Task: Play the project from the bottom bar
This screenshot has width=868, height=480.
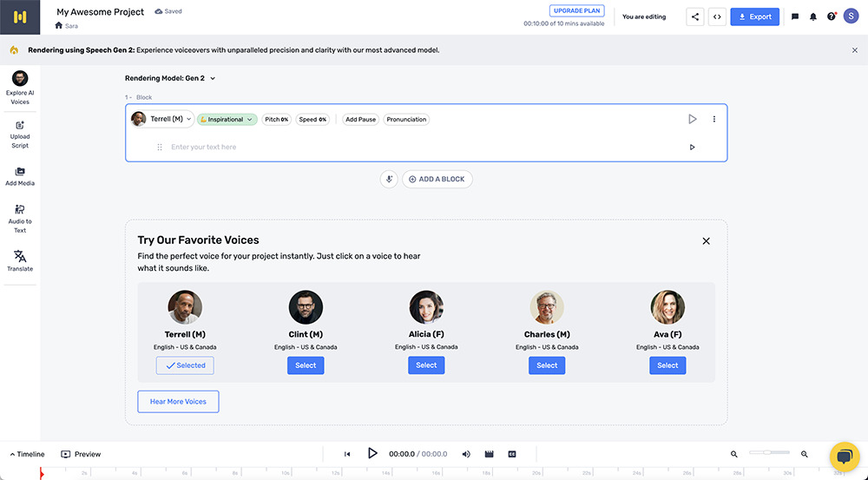Action: [x=372, y=453]
